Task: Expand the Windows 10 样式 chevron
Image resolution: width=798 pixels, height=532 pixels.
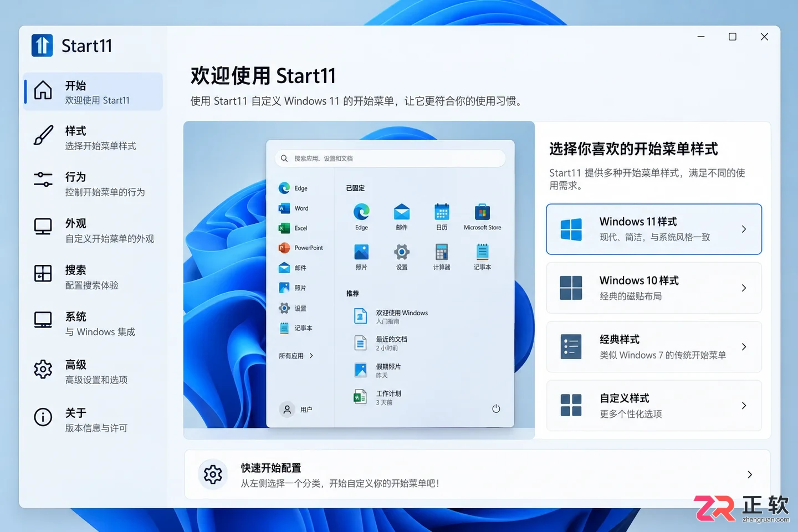Action: pos(744,288)
